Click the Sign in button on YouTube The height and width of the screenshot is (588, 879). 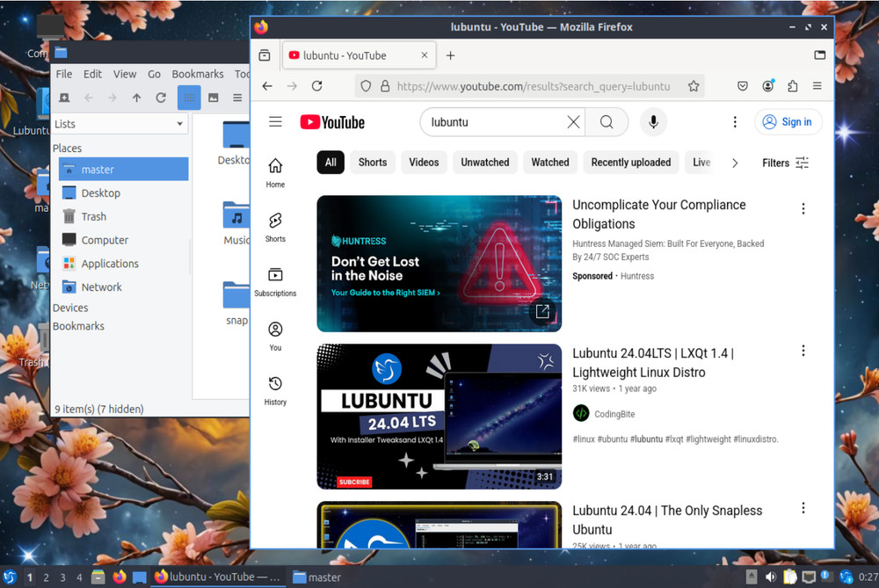point(788,121)
